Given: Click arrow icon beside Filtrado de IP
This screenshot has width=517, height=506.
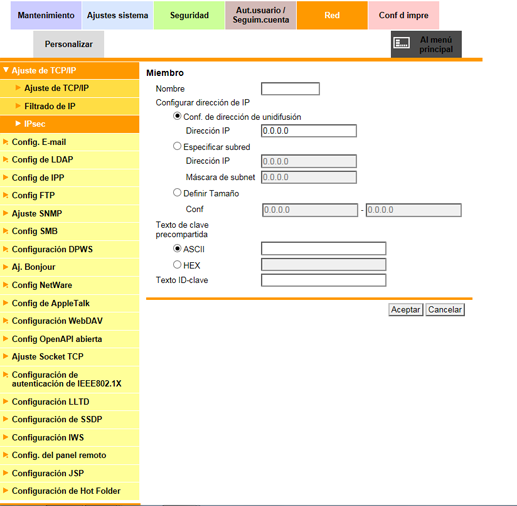Looking at the screenshot, I should click(x=18, y=106).
